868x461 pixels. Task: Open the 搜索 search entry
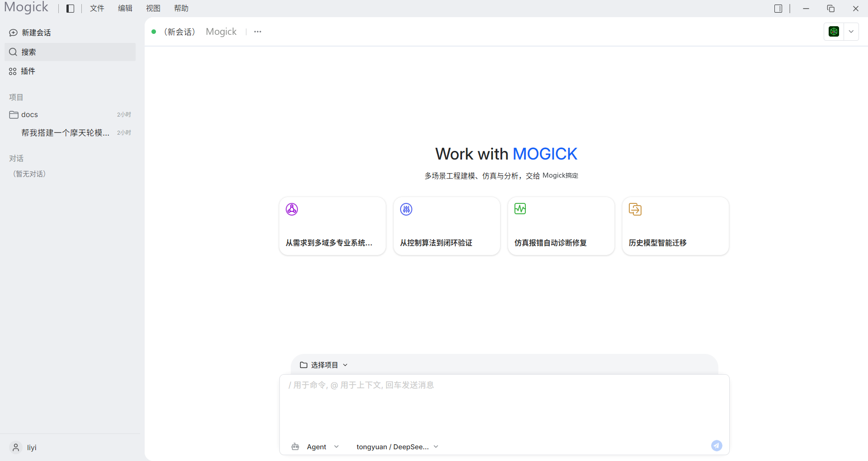70,52
